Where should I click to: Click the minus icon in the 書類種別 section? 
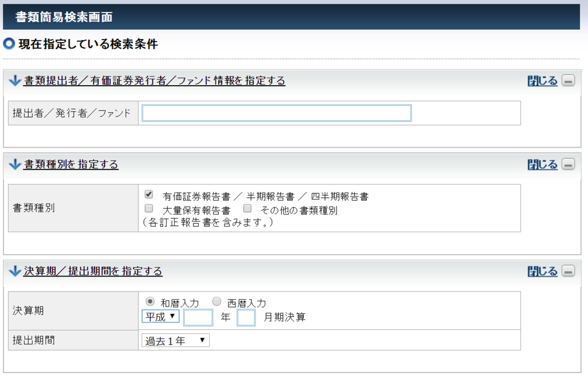tap(568, 164)
